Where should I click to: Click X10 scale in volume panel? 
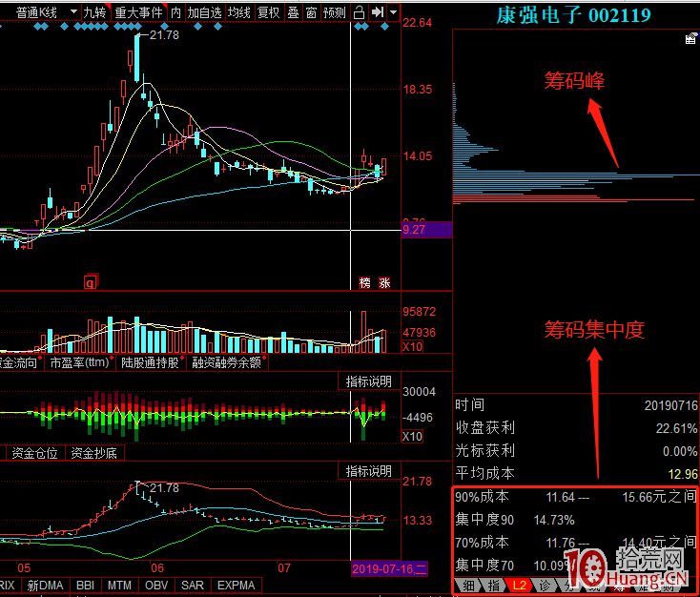(x=412, y=346)
